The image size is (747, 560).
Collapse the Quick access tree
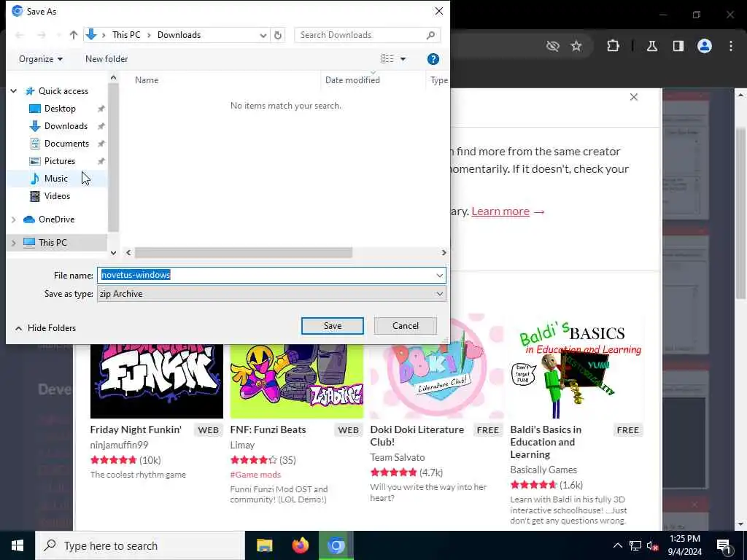point(14,91)
